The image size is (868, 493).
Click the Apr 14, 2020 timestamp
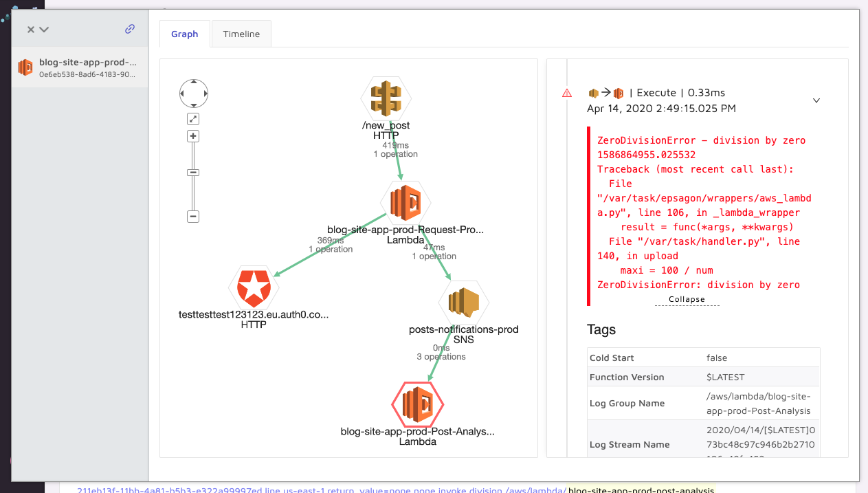(x=661, y=109)
